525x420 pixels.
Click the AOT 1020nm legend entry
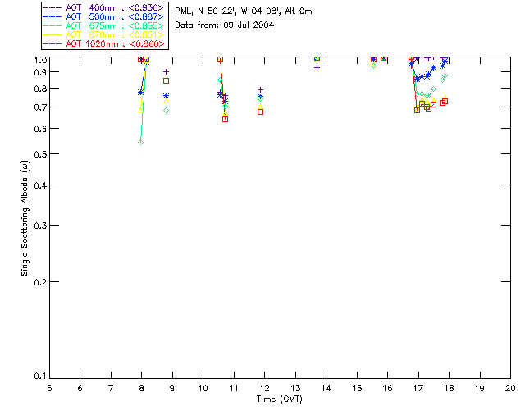pos(103,43)
